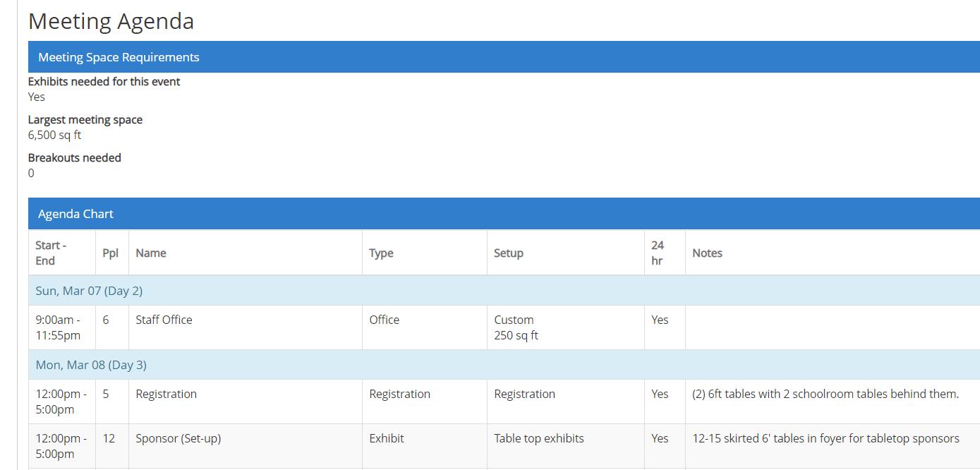Click the Meeting Agenda page title
The height and width of the screenshot is (470, 980).
111,21
